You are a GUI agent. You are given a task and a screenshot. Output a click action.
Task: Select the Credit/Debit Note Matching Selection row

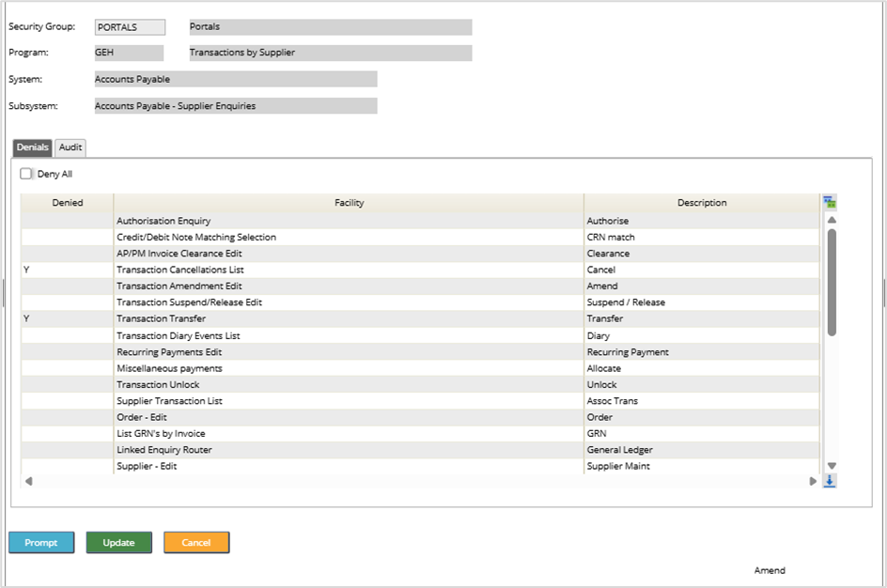[420, 238]
